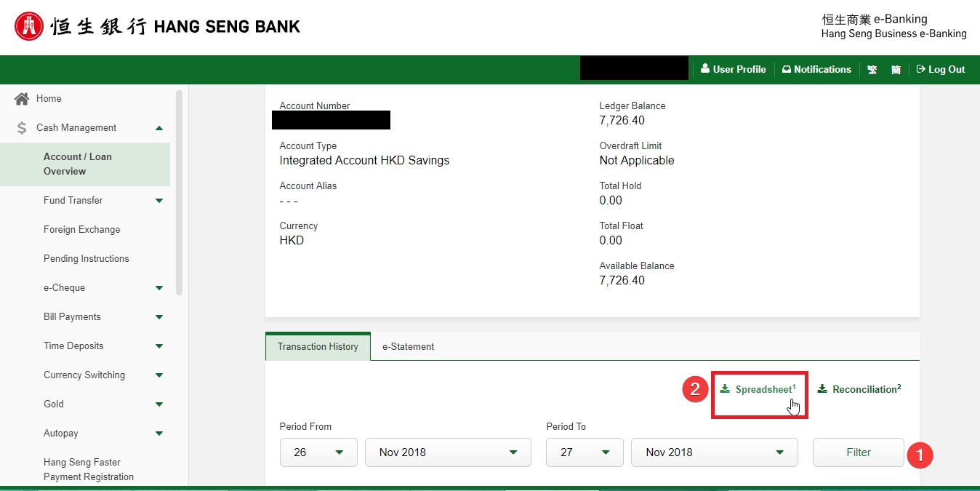The width and height of the screenshot is (980, 491).
Task: Click the Home house icon in sidebar
Action: 22,99
